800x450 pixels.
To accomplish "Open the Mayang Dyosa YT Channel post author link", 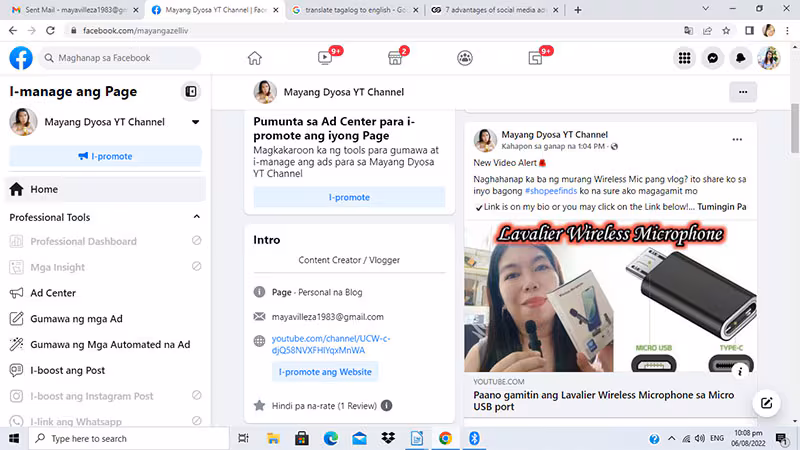I will [x=554, y=134].
